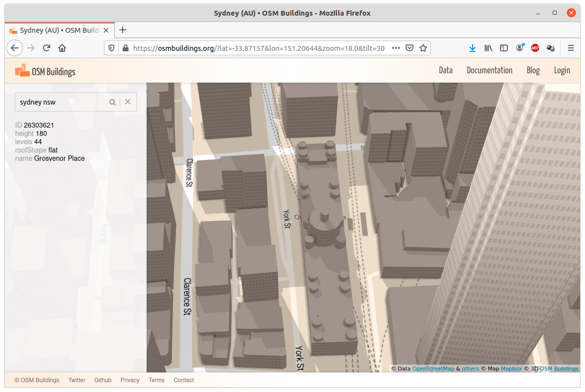Open the Firefox home page
Image resolution: width=585 pixels, height=392 pixels.
tap(62, 48)
